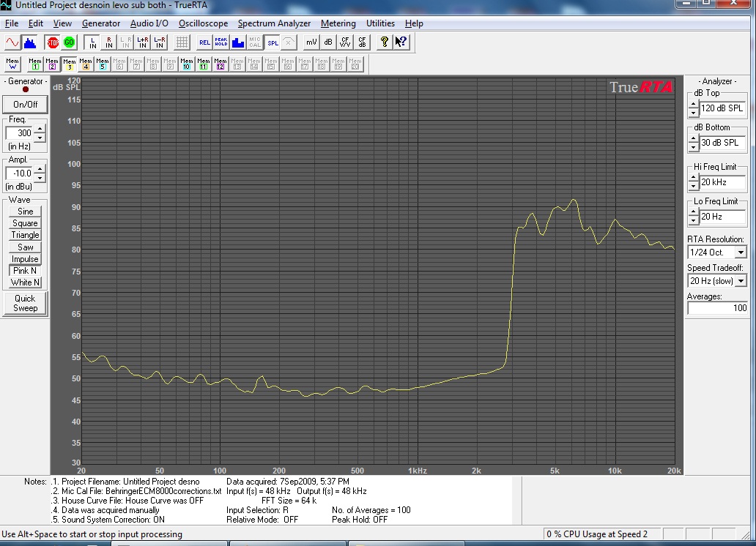The image size is (756, 546).
Task: Decrease generator Freq with down arrow
Action: (40, 138)
